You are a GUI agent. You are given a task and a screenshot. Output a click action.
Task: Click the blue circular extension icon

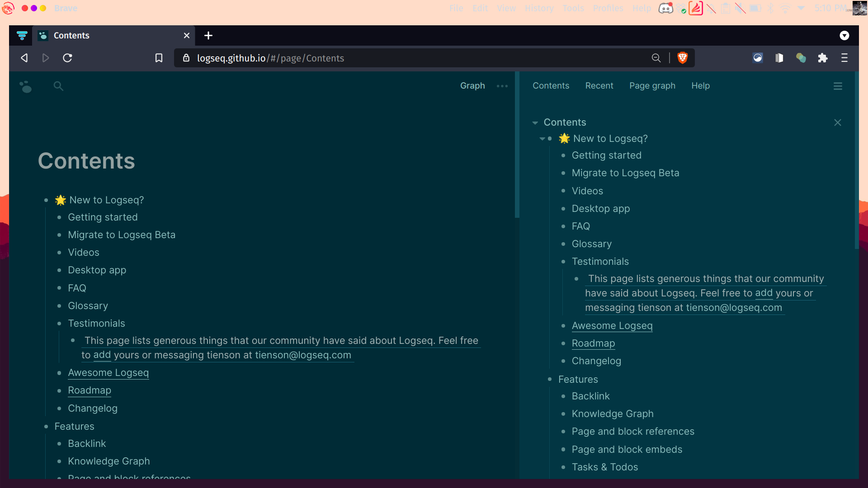tap(758, 58)
